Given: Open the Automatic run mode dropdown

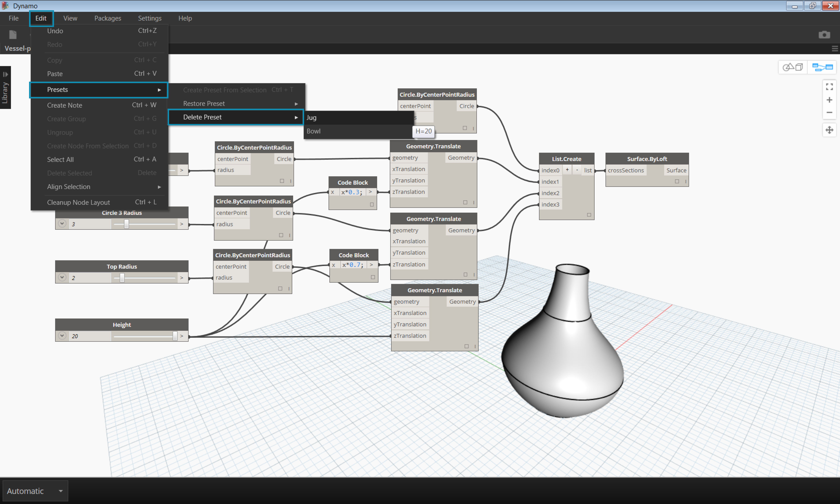Looking at the screenshot, I should pyautogui.click(x=35, y=491).
